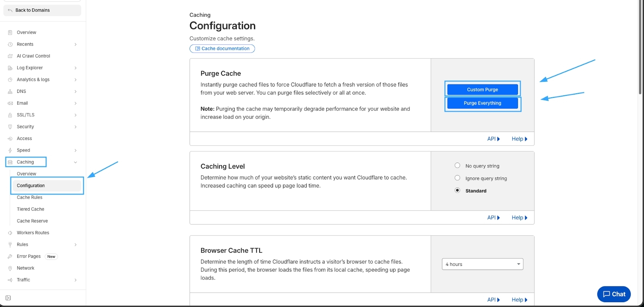Click the New badge next to Error Pages
644x307 pixels.
51,257
